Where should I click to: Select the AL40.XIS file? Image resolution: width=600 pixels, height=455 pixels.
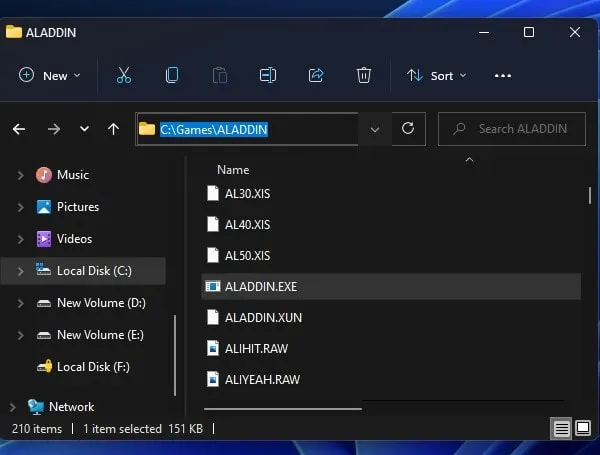[x=391, y=224]
